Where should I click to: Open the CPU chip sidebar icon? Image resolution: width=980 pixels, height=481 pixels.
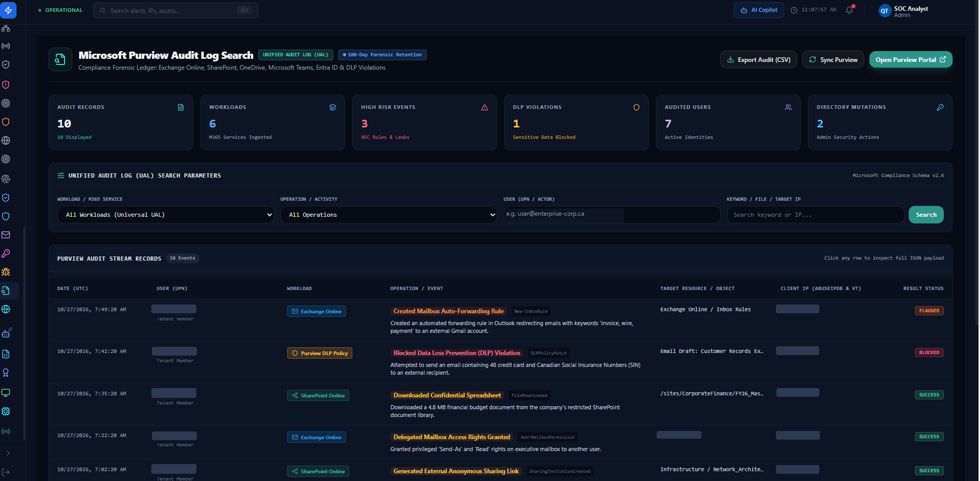point(6,411)
